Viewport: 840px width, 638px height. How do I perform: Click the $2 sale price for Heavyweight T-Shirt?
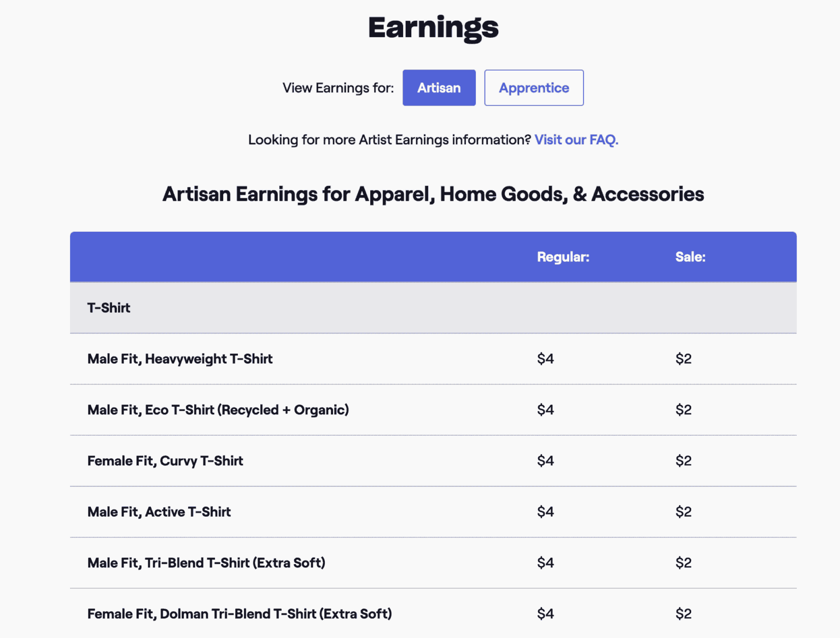point(683,359)
